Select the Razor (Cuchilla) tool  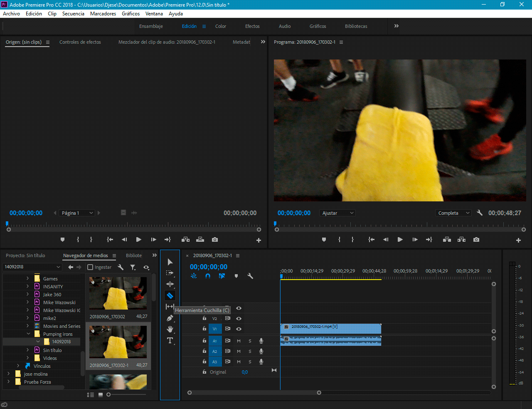(170, 296)
